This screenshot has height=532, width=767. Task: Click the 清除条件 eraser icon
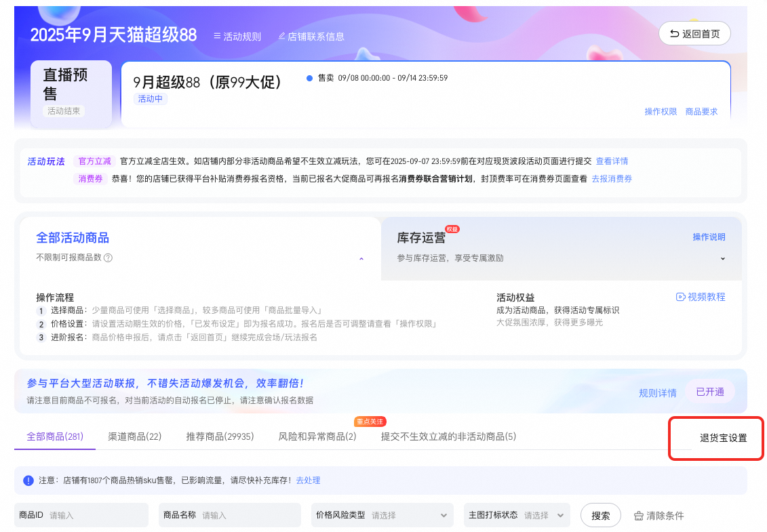[639, 516]
